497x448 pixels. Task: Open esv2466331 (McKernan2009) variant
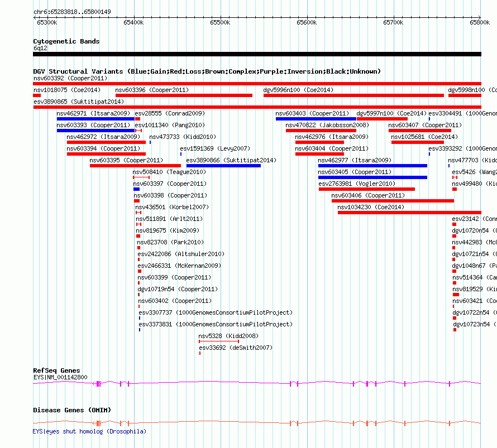tap(179, 266)
